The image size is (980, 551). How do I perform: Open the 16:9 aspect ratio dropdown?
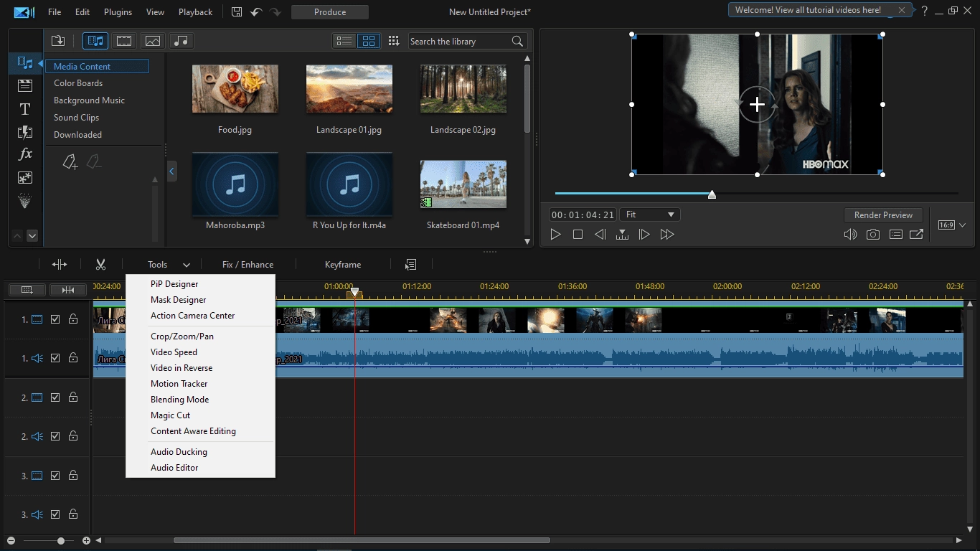tap(952, 225)
